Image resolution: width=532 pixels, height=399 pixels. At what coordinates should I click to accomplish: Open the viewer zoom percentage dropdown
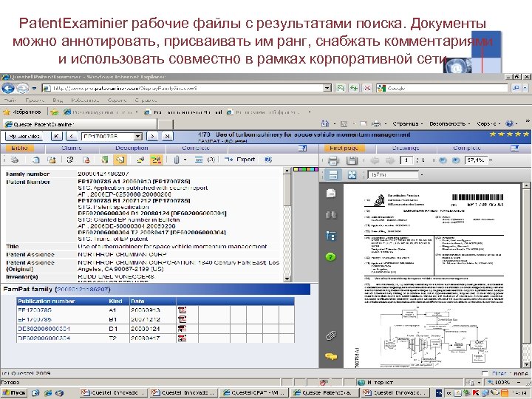(x=491, y=160)
